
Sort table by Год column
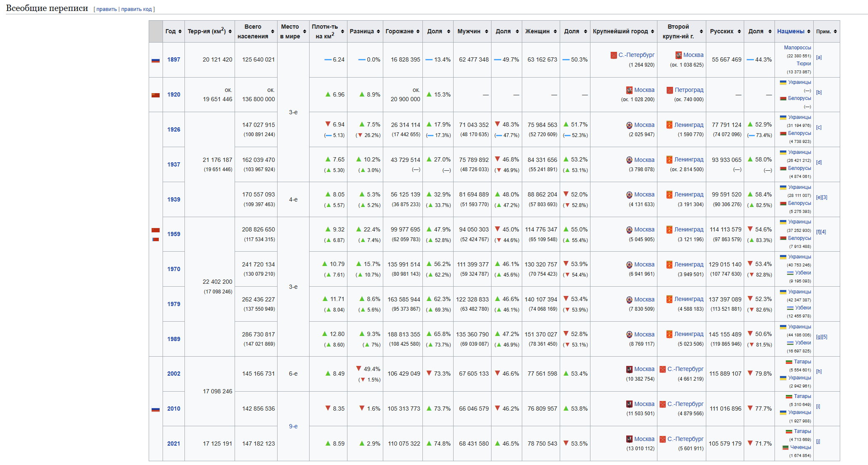pos(180,32)
